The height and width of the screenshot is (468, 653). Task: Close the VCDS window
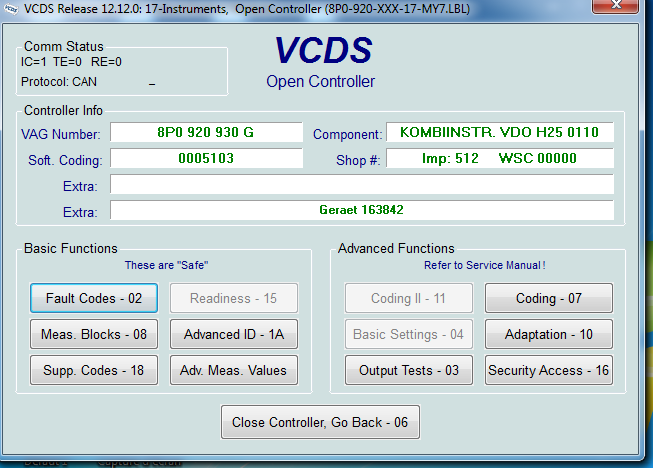click(615, 6)
